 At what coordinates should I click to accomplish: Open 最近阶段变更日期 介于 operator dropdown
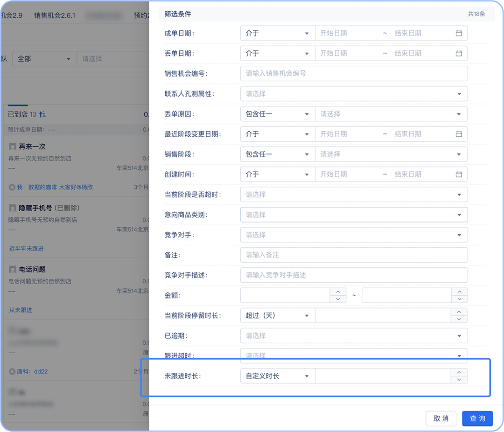coord(278,134)
